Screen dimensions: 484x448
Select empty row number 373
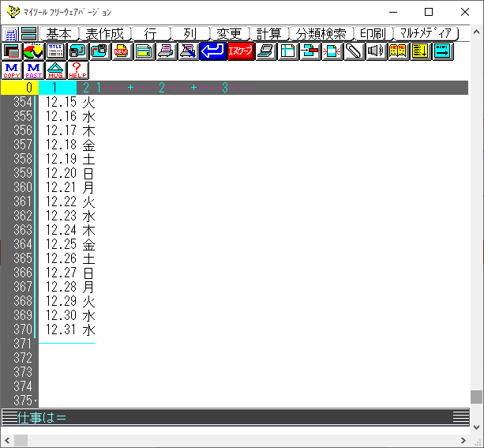(x=23, y=372)
